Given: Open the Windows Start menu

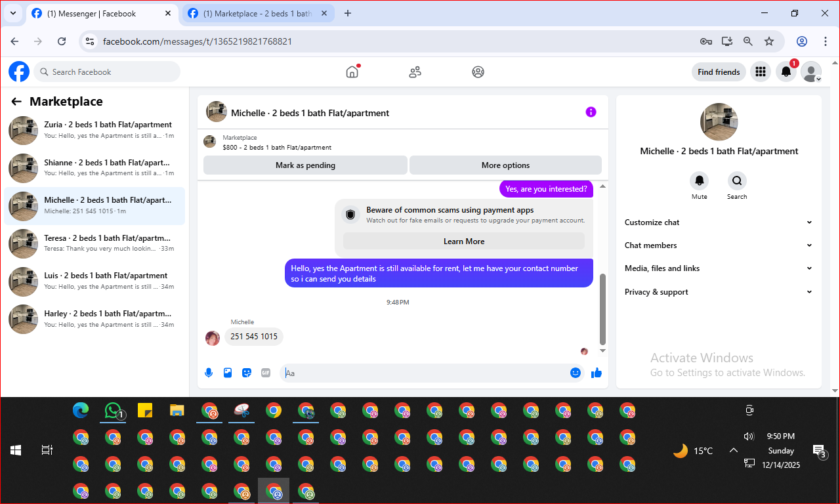Looking at the screenshot, I should coord(16,450).
